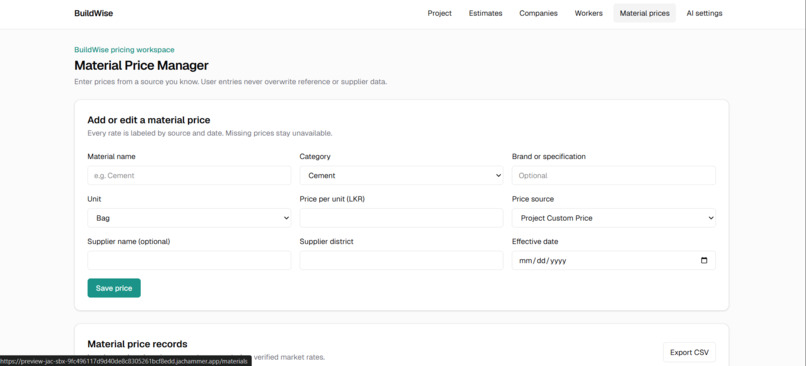Open AI settings
Screen dimensions: 806x366
[704, 13]
